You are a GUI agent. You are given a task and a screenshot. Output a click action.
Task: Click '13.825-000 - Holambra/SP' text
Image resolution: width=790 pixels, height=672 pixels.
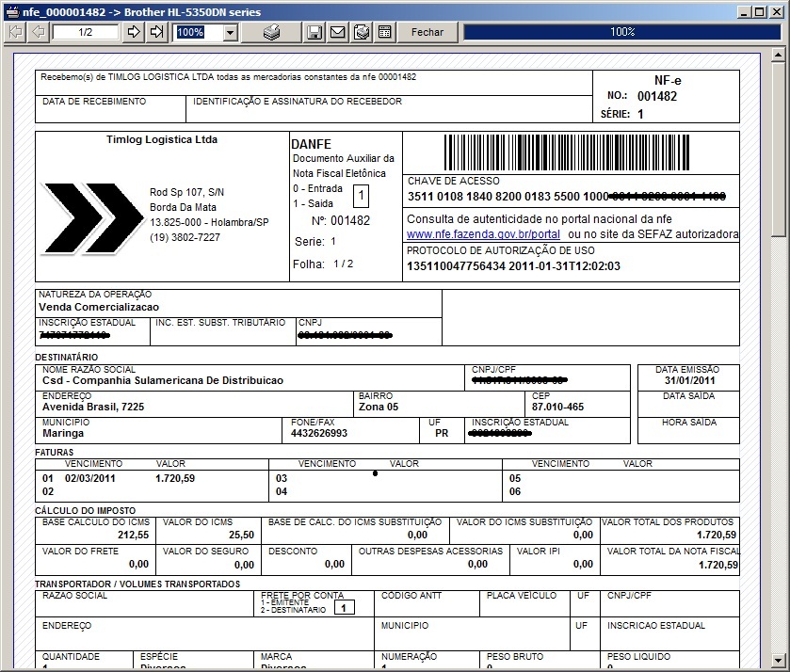[x=209, y=222]
